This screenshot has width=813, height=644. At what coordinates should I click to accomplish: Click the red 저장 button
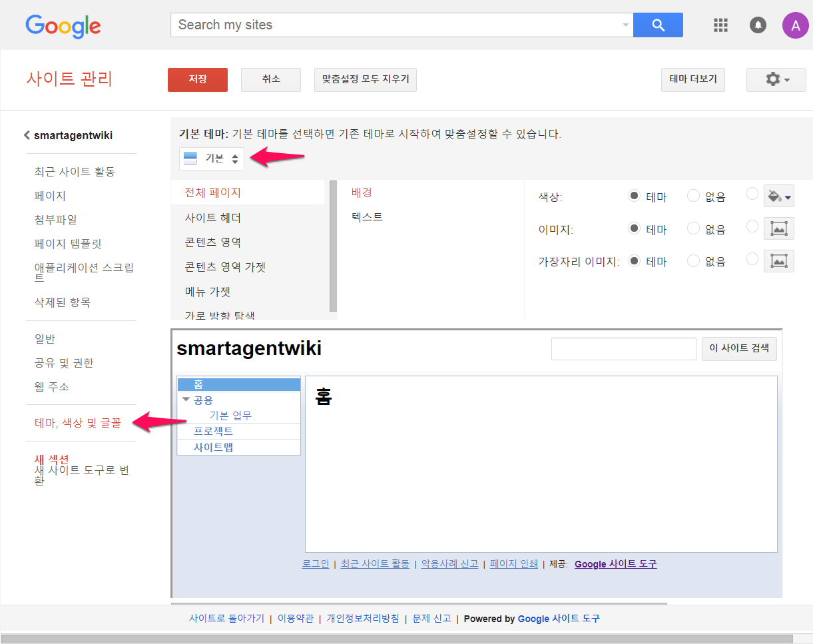[x=198, y=79]
